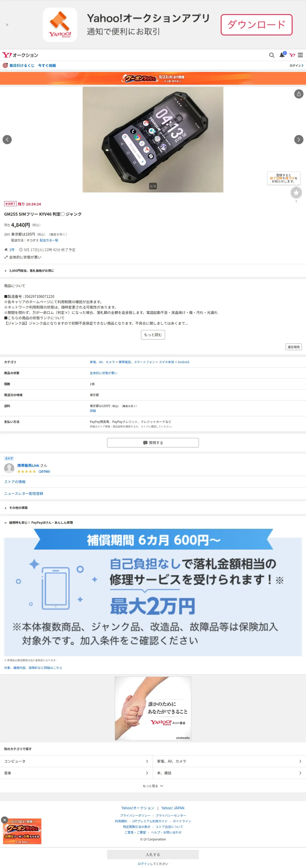Expand その他の情報 section
This screenshot has height=868, width=306.
pos(153,507)
